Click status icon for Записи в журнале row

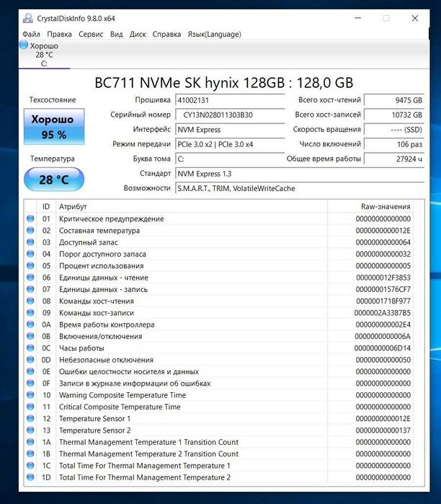tap(30, 383)
